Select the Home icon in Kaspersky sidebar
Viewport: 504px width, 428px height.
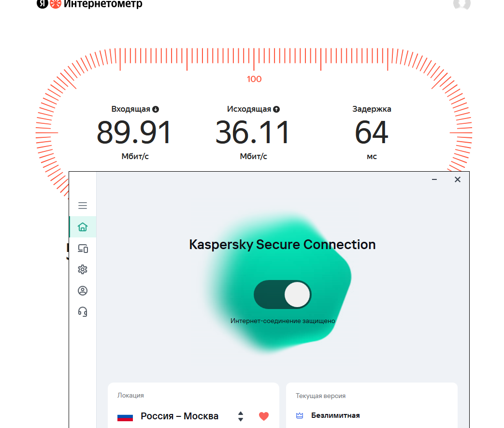pyautogui.click(x=83, y=227)
